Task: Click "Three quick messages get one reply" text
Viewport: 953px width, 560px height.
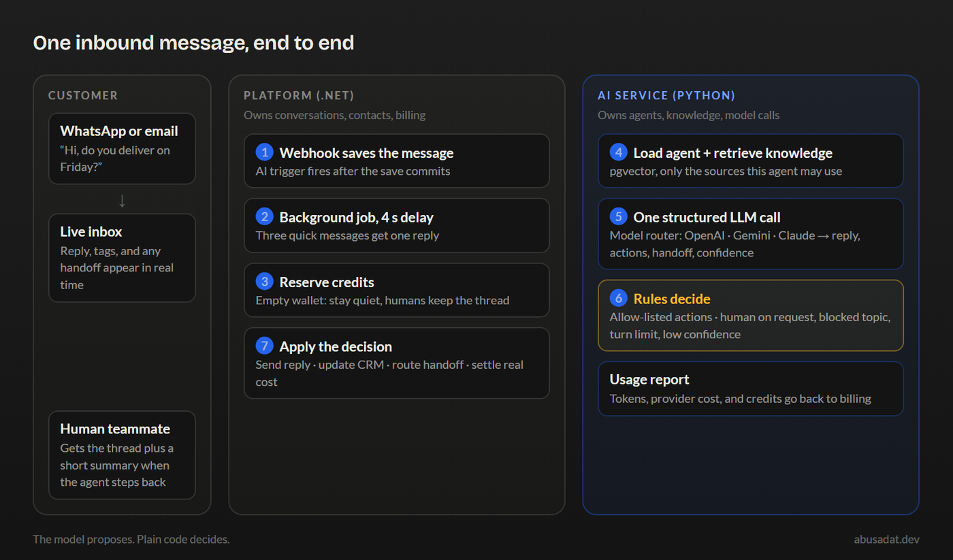Action: (347, 236)
